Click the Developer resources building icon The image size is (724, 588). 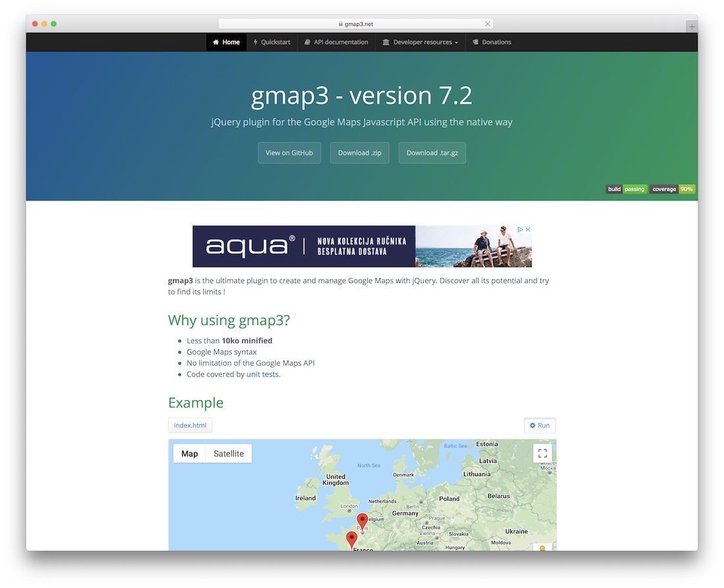tap(386, 42)
